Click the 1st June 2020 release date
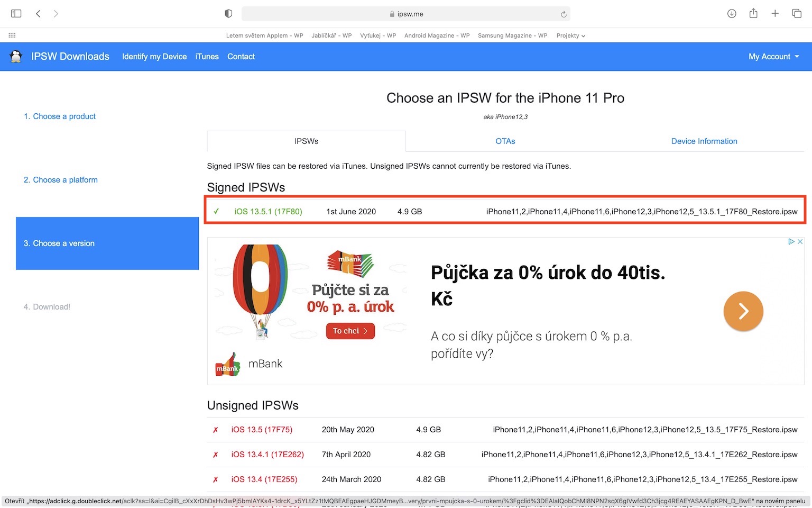 [351, 212]
